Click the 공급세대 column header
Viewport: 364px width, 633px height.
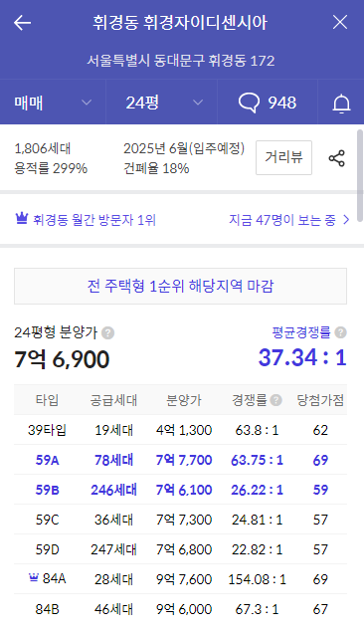113,400
